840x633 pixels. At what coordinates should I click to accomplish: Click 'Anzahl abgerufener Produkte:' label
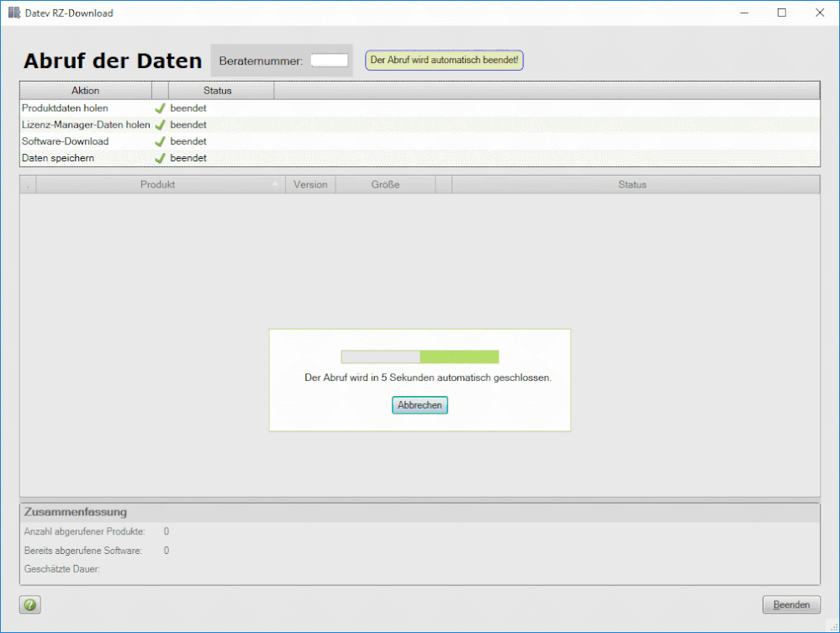(85, 531)
